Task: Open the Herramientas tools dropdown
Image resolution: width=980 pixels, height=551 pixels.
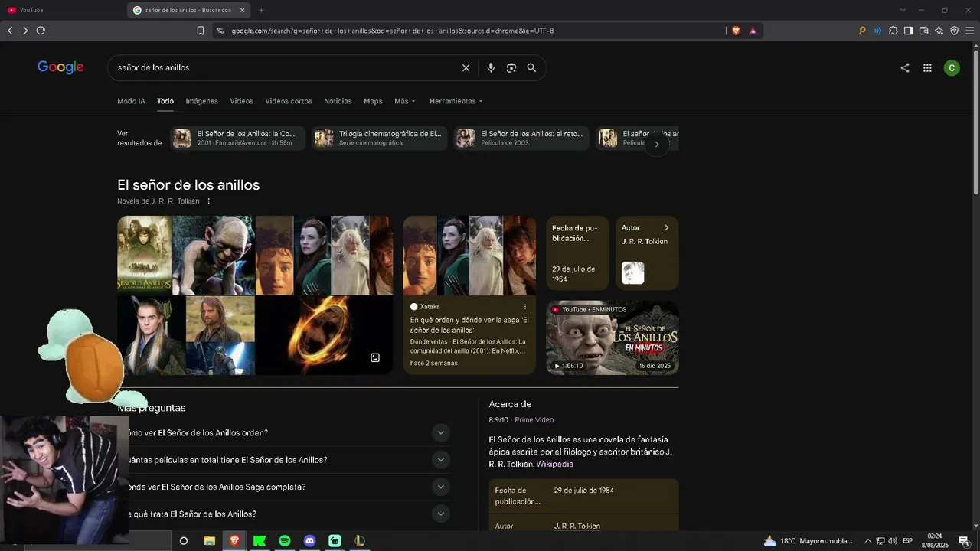Action: [x=456, y=101]
